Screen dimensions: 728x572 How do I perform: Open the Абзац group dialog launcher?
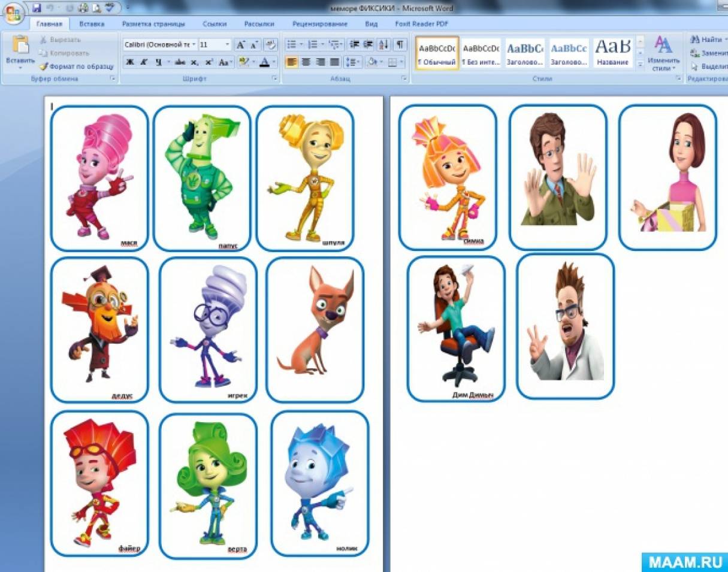(404, 79)
